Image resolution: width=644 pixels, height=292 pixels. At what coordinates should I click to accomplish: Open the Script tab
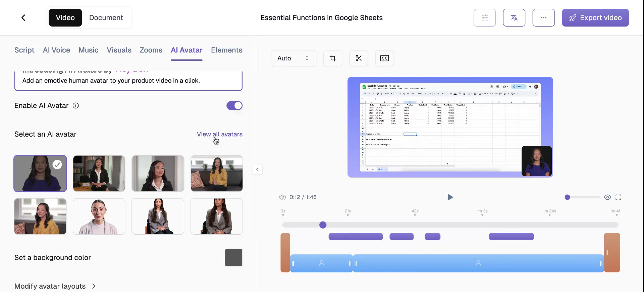[24, 50]
